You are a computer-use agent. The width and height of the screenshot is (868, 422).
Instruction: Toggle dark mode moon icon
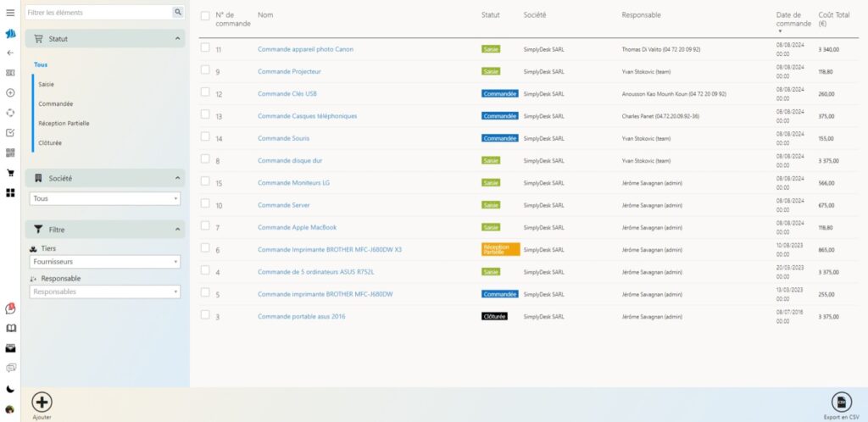click(x=10, y=389)
